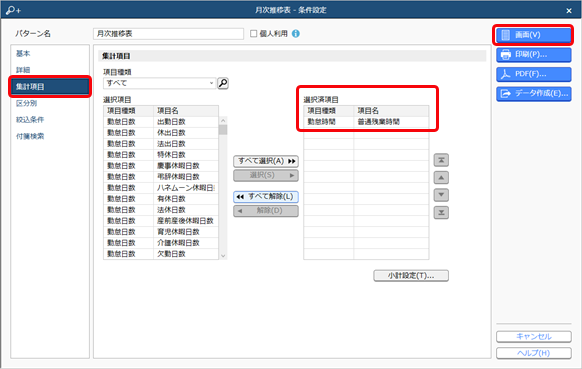Select 有休日数 row in 選択項目 list
The height and width of the screenshot is (369, 582).
coord(161,199)
